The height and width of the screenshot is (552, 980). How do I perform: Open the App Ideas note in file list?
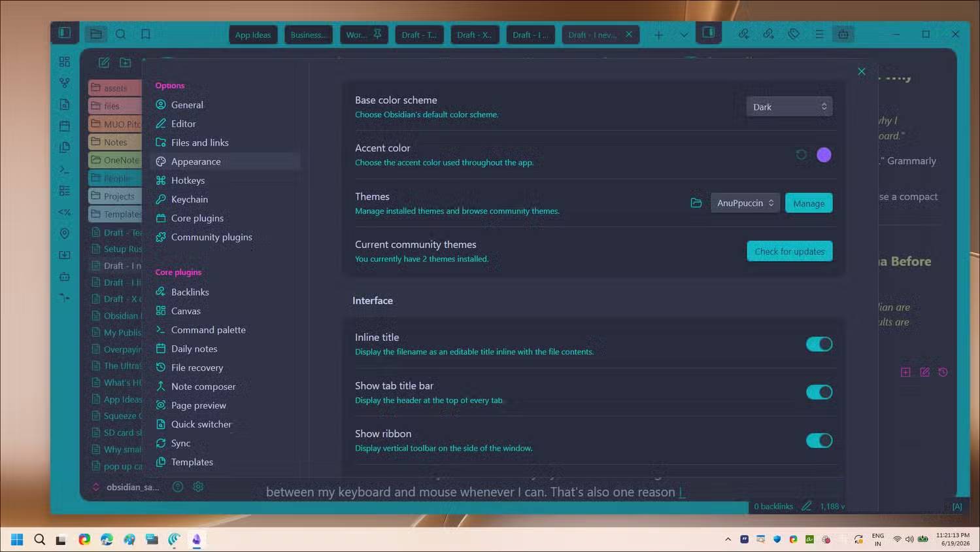pos(116,400)
